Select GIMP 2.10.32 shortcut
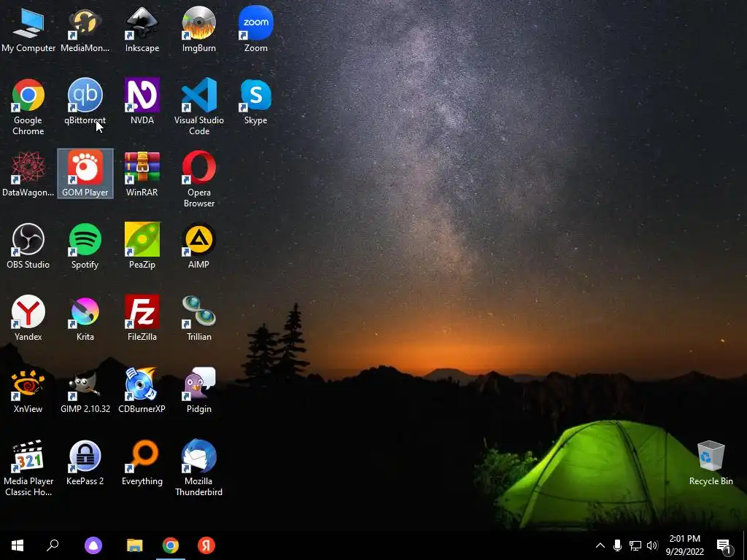This screenshot has height=560, width=747. (85, 391)
